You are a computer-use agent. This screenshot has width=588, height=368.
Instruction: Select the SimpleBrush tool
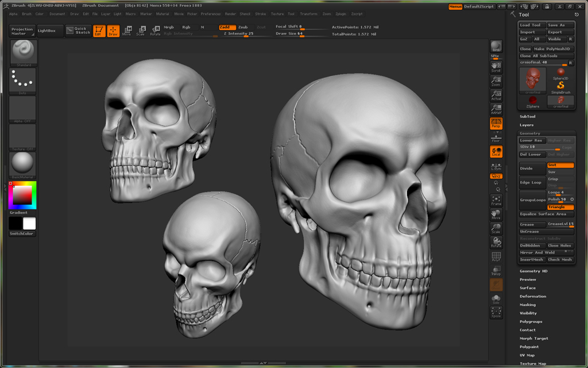[x=560, y=87]
